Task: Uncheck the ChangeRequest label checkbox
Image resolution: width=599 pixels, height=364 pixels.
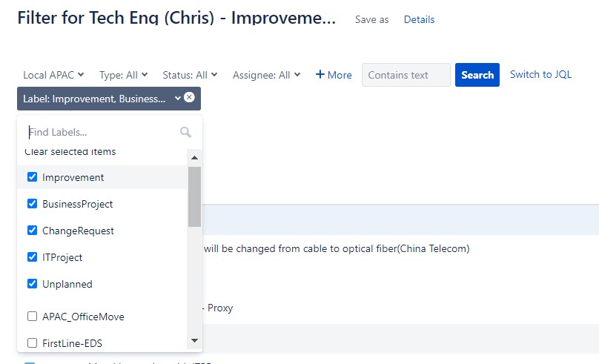Action: point(32,231)
